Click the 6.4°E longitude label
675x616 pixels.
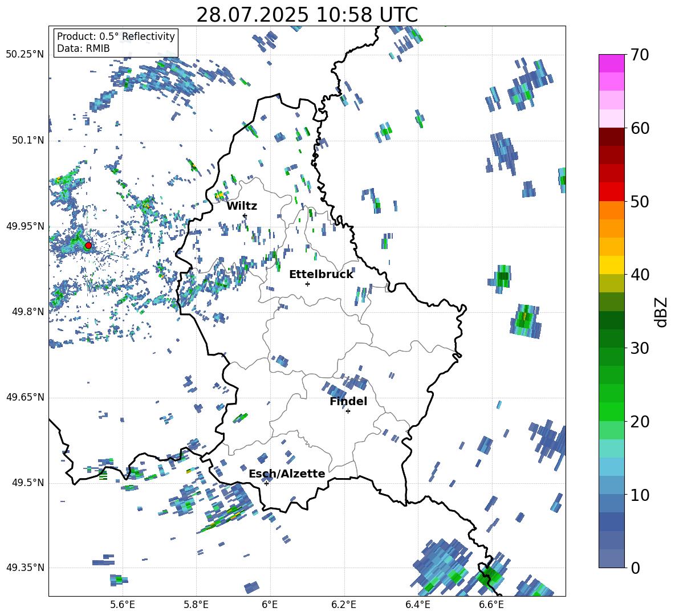pos(417,605)
